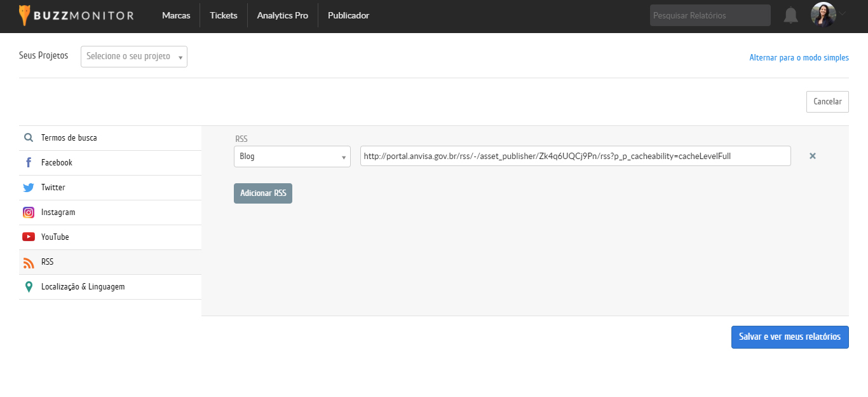Click Alternar para o modo simples link
This screenshot has width=868, height=397.
click(799, 57)
